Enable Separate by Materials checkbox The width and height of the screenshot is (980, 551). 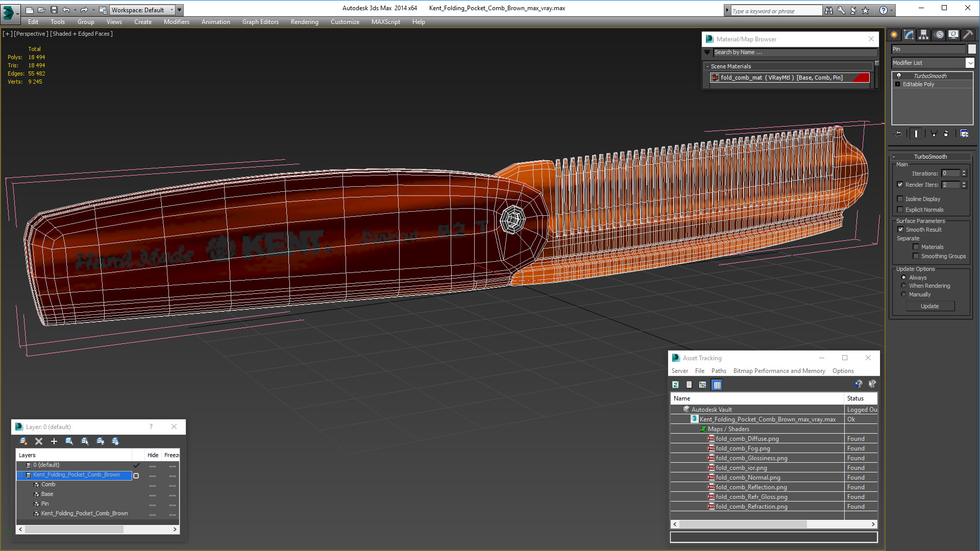click(x=916, y=247)
